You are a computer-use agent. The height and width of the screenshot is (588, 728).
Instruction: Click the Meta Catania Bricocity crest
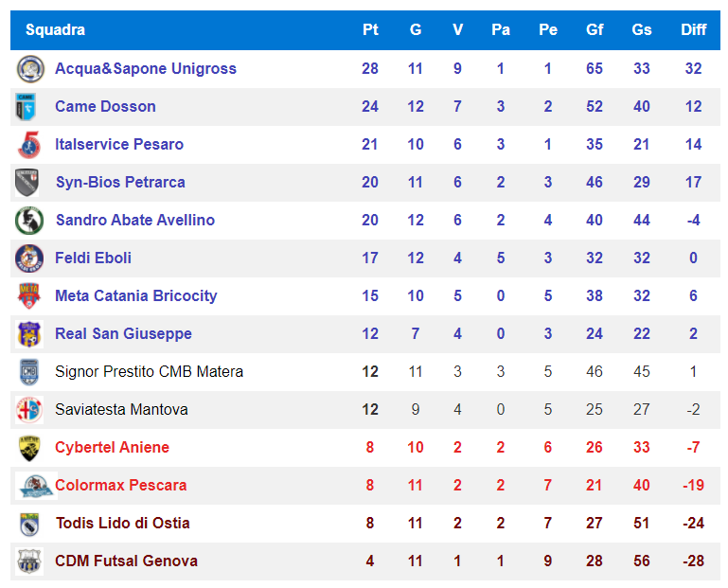[28, 295]
